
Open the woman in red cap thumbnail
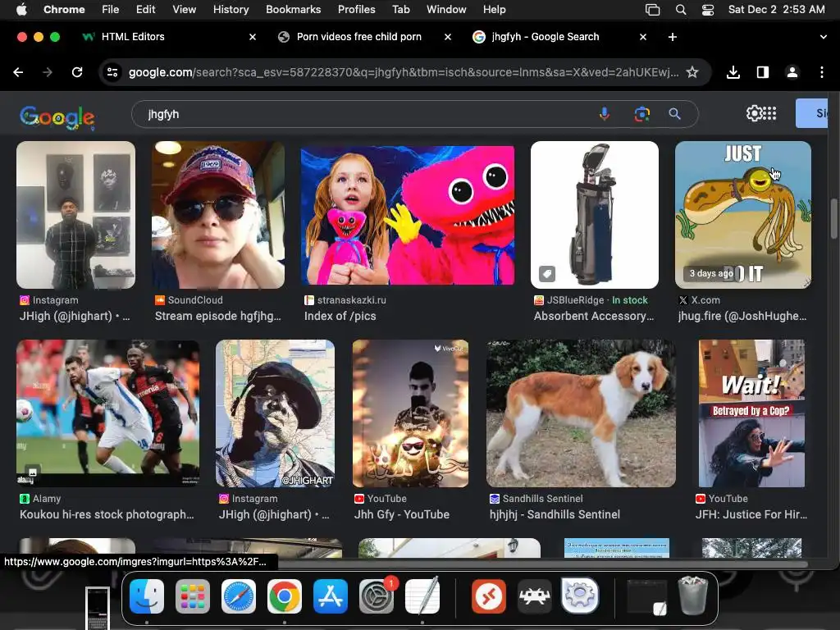tap(218, 215)
